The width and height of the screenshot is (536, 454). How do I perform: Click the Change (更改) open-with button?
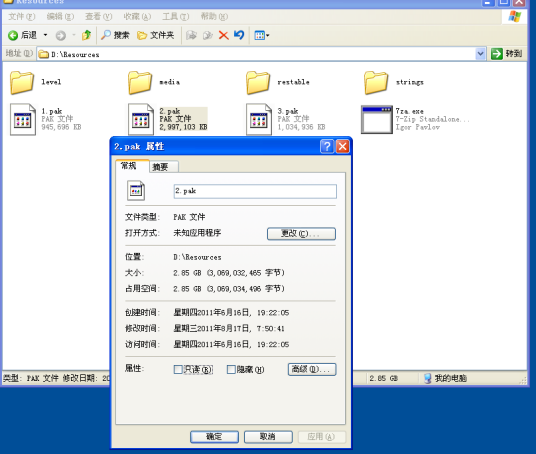pos(301,234)
